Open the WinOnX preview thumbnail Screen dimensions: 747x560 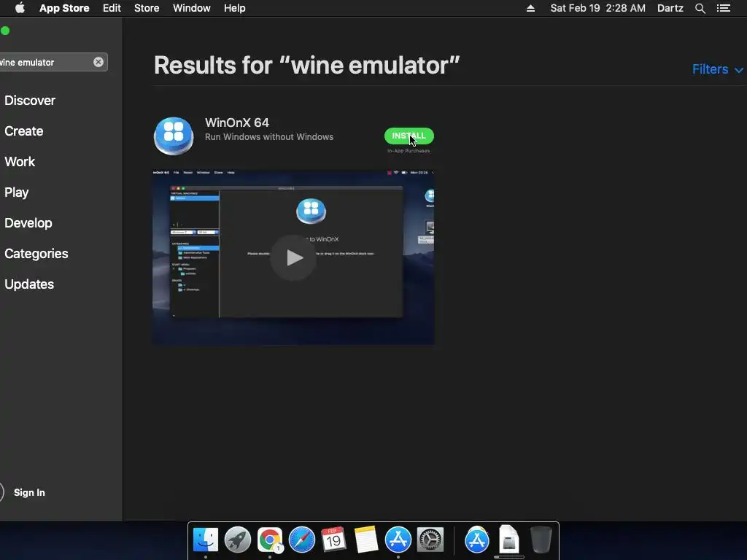point(293,257)
